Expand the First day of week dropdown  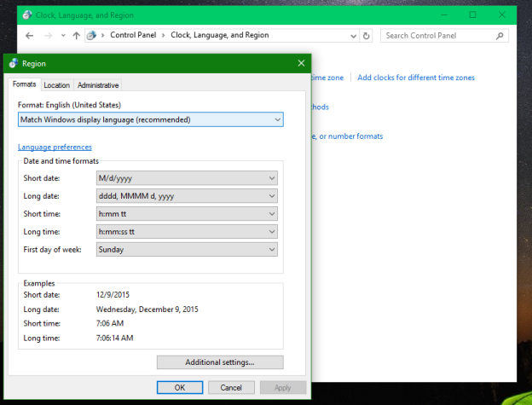pyautogui.click(x=187, y=250)
